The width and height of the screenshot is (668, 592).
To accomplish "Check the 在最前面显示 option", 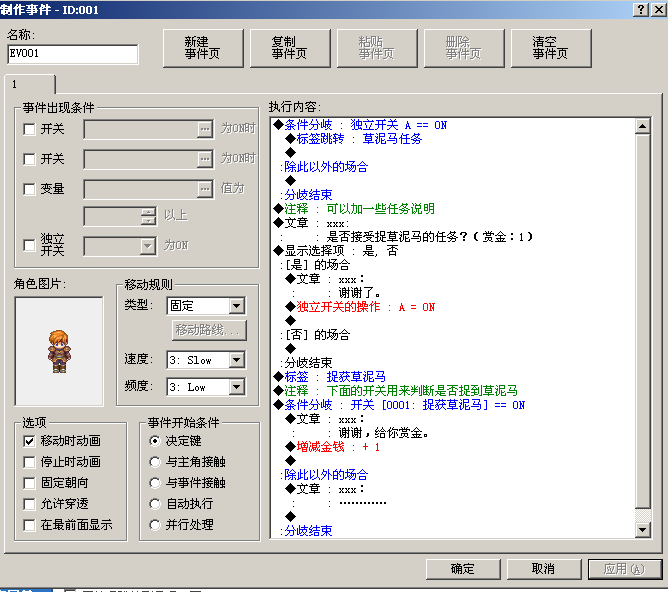I will 29,525.
